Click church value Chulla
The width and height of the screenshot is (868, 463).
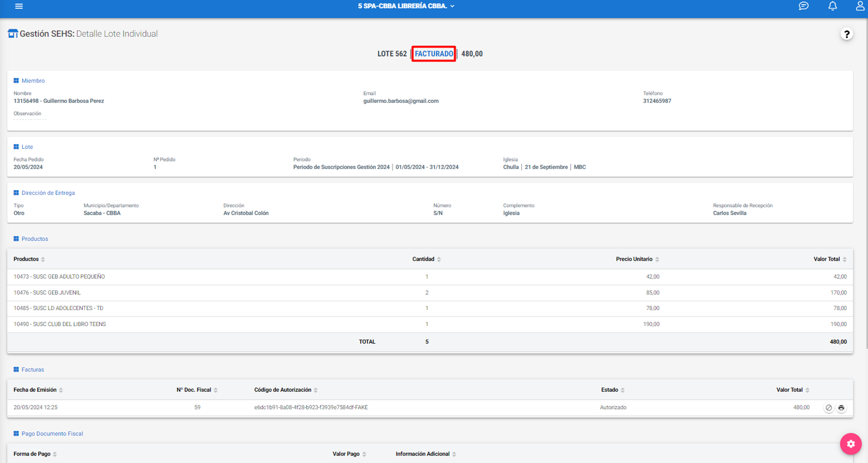click(511, 168)
